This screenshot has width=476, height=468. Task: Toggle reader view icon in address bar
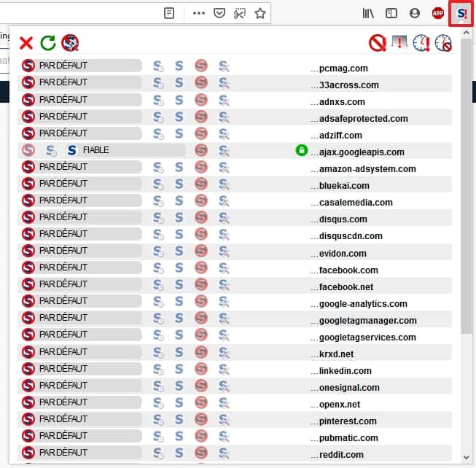point(169,13)
